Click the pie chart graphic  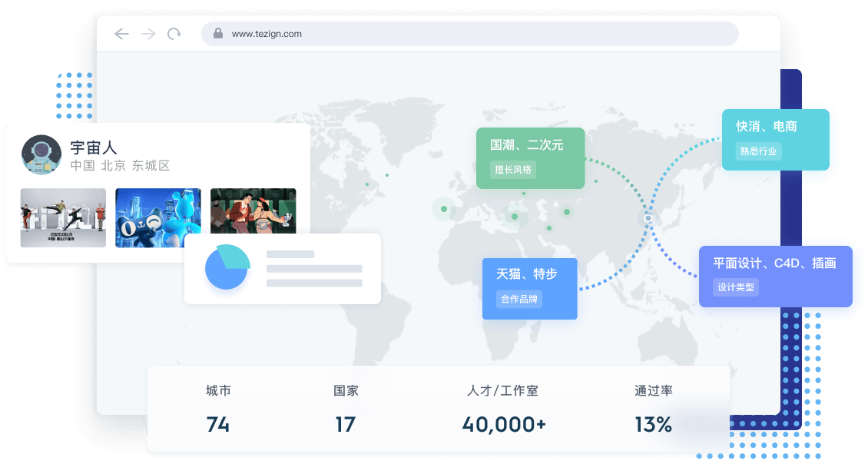(x=227, y=267)
